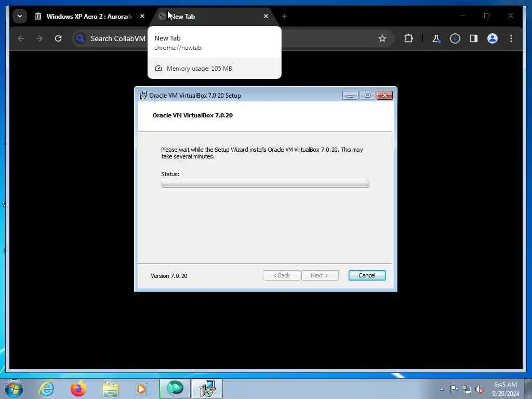Open muted volume icon in tray

click(x=480, y=390)
